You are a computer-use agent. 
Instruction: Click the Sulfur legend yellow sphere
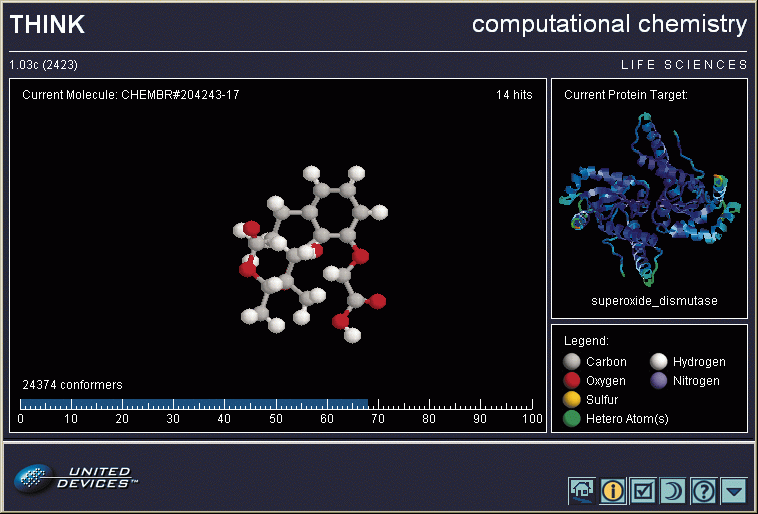(x=572, y=400)
